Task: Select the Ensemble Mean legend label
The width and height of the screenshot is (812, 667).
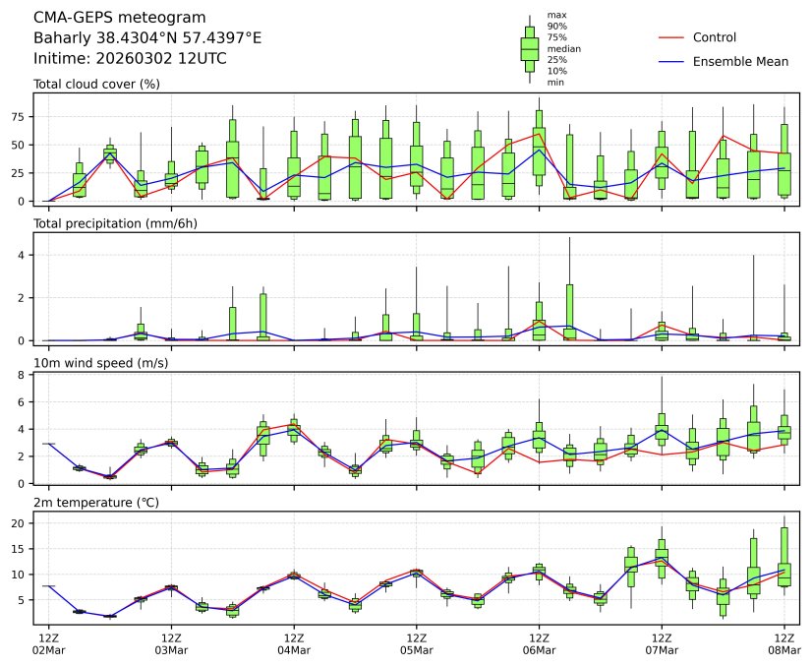Action: click(x=740, y=62)
